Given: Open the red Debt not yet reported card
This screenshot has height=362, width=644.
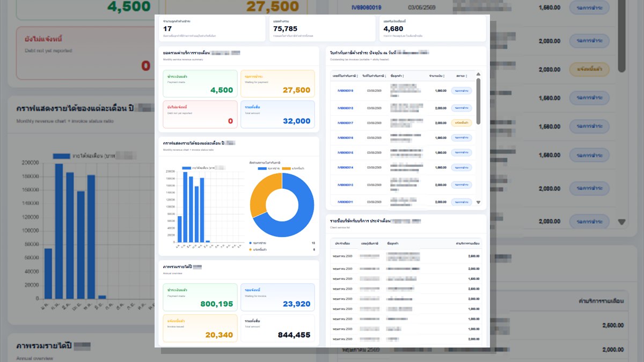Looking at the screenshot, I should point(200,114).
